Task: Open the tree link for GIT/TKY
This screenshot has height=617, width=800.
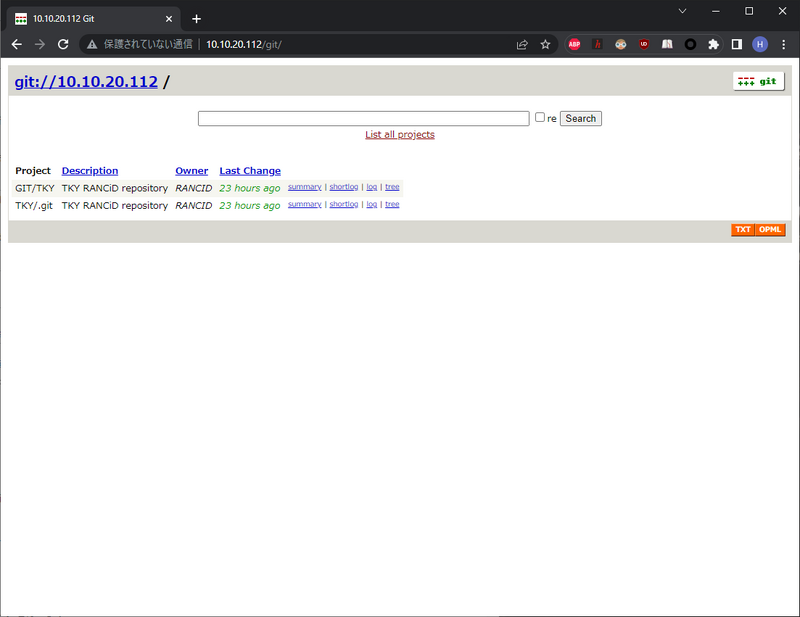Action: [392, 187]
